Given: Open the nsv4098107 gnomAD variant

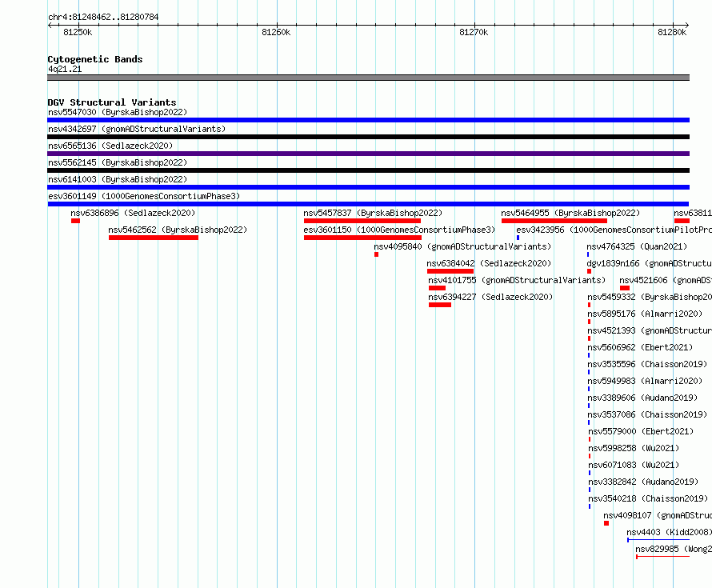Looking at the screenshot, I should pyautogui.click(x=658, y=515).
